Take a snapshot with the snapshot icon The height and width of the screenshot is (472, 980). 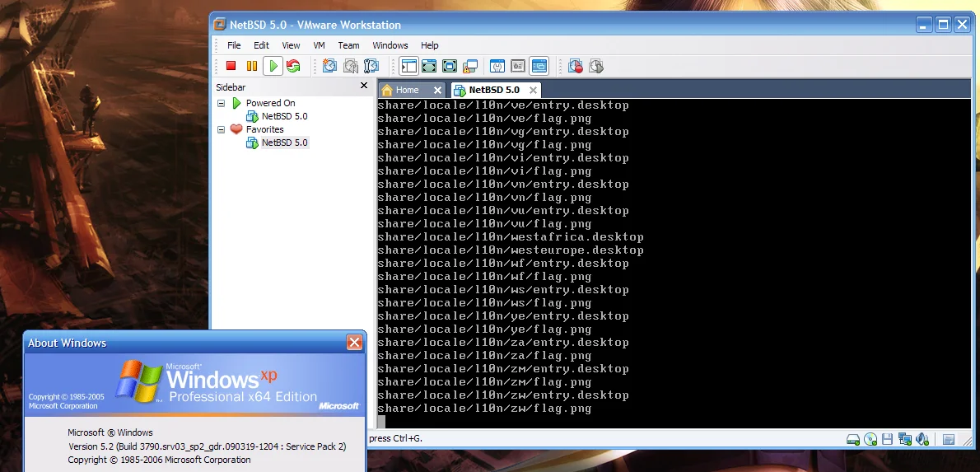click(x=329, y=66)
